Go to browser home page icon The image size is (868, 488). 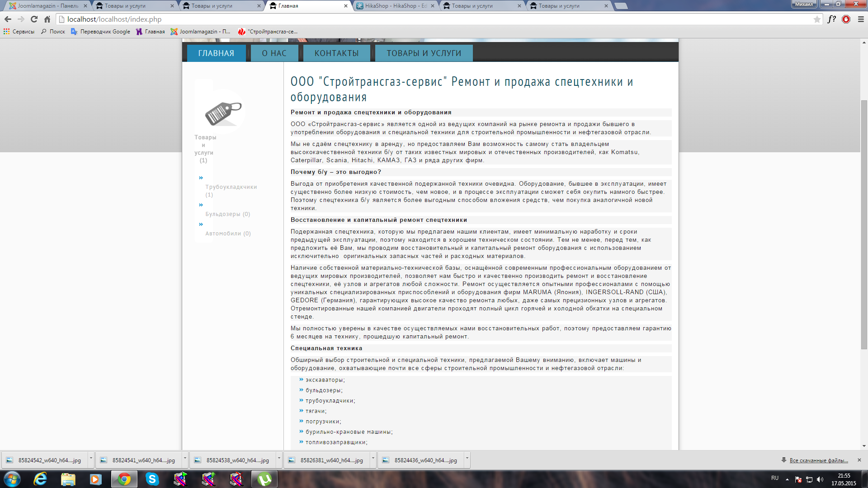tap(47, 19)
